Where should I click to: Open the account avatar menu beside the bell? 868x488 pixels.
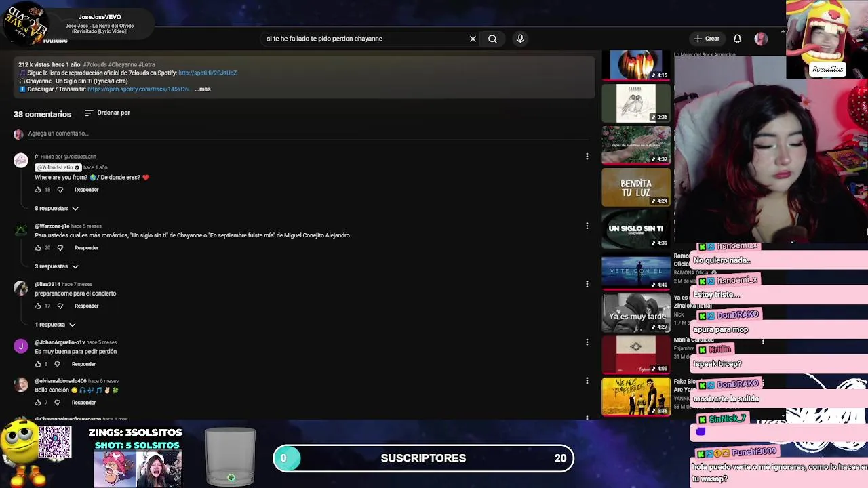coord(761,39)
